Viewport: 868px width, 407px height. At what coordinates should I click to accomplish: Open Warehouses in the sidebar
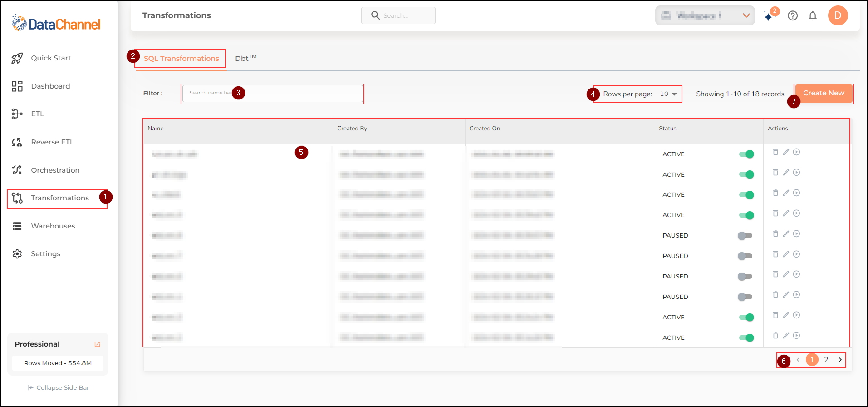click(53, 226)
